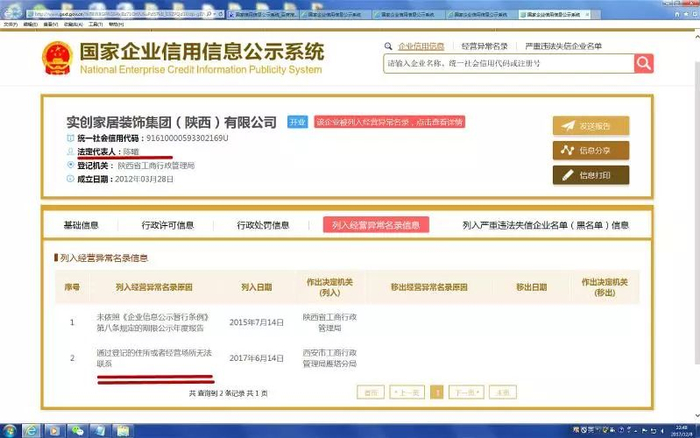The width and height of the screenshot is (700, 438).
Task: Click the 下一页 pagination button
Action: coord(467,392)
